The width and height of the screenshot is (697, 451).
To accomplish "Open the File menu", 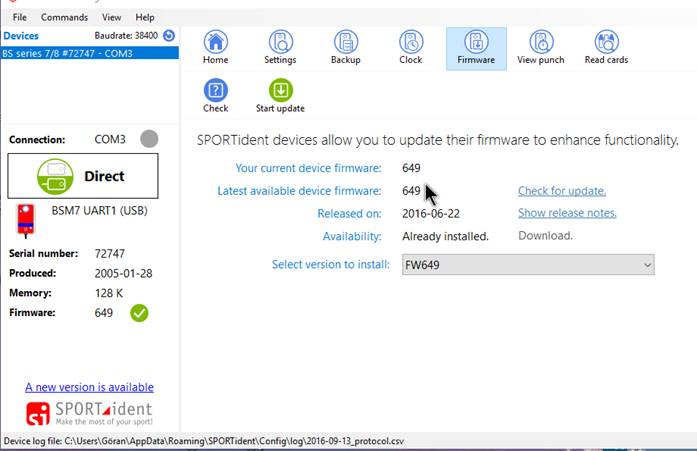I will tap(20, 17).
